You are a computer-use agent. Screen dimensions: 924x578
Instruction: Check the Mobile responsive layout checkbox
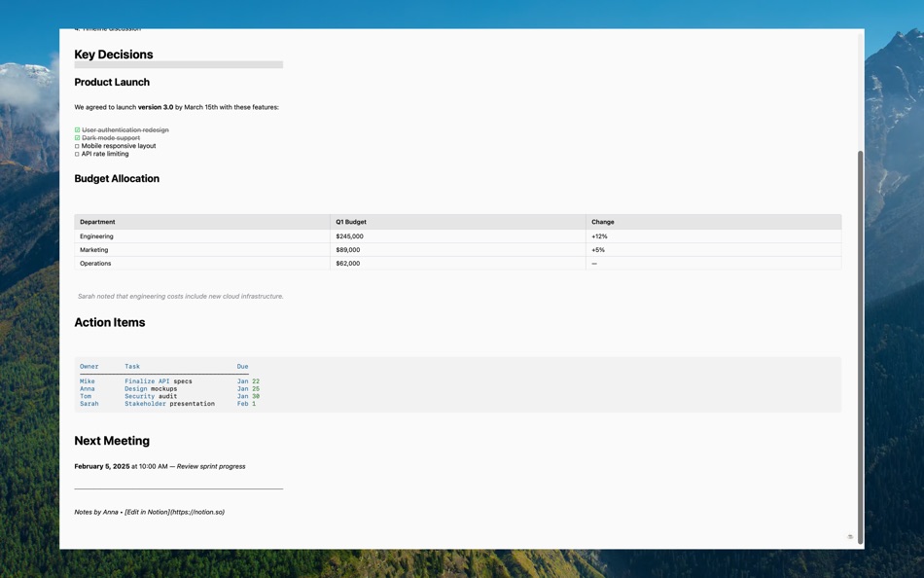[x=77, y=146]
